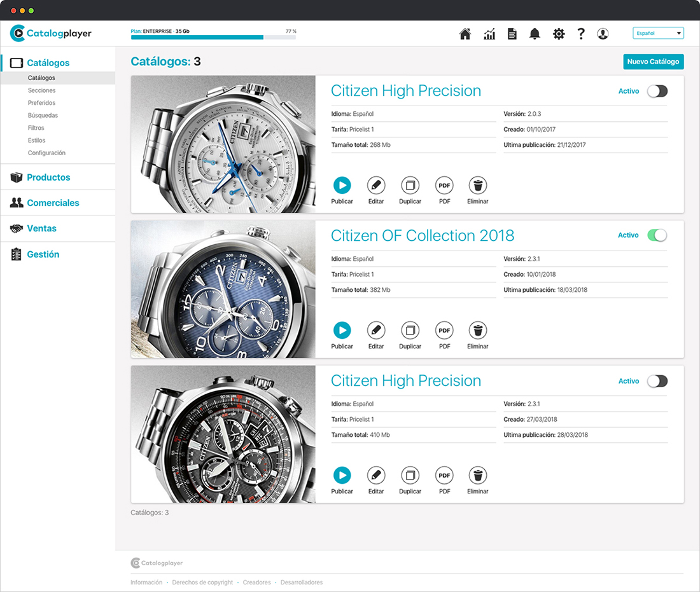Image resolution: width=700 pixels, height=592 pixels.
Task: Click the Nuevo Catálogo button
Action: 653,62
